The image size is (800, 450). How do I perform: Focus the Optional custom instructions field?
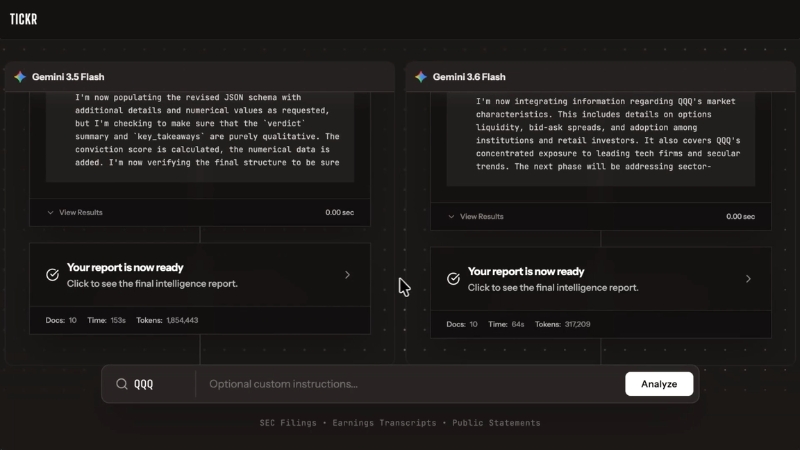tap(410, 384)
